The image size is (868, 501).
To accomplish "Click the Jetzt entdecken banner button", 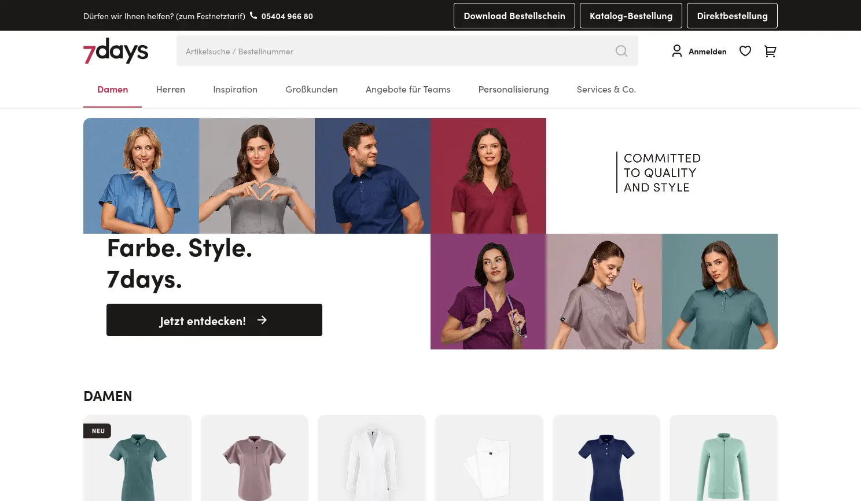I will [x=214, y=320].
